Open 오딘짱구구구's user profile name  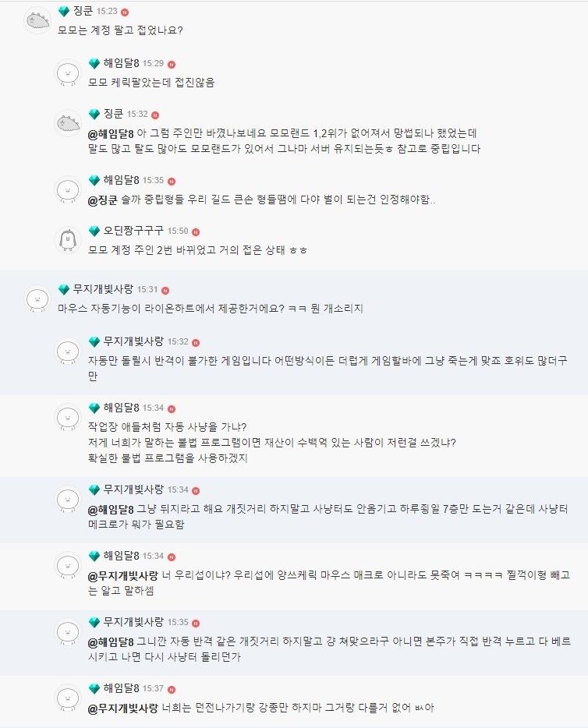(133, 231)
